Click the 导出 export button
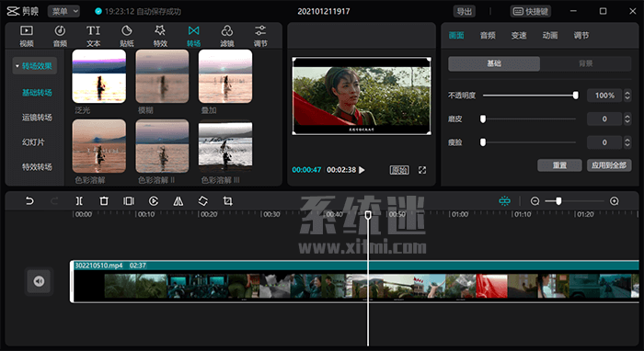Screen dimensions: 644x351 click(465, 11)
